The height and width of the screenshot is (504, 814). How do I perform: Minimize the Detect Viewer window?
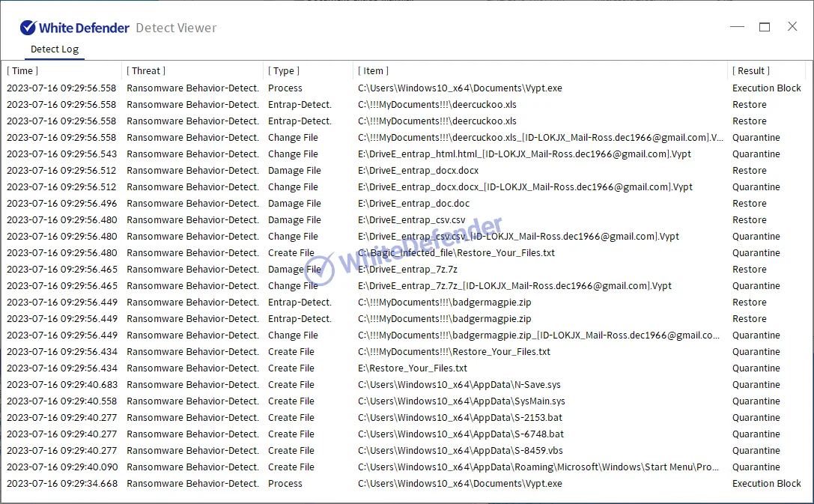[x=737, y=27]
